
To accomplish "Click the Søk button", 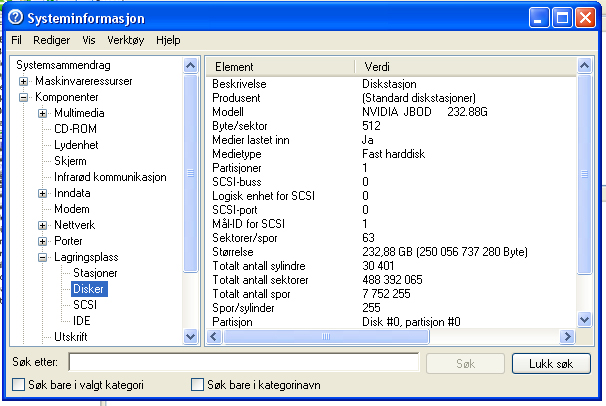I will click(465, 364).
